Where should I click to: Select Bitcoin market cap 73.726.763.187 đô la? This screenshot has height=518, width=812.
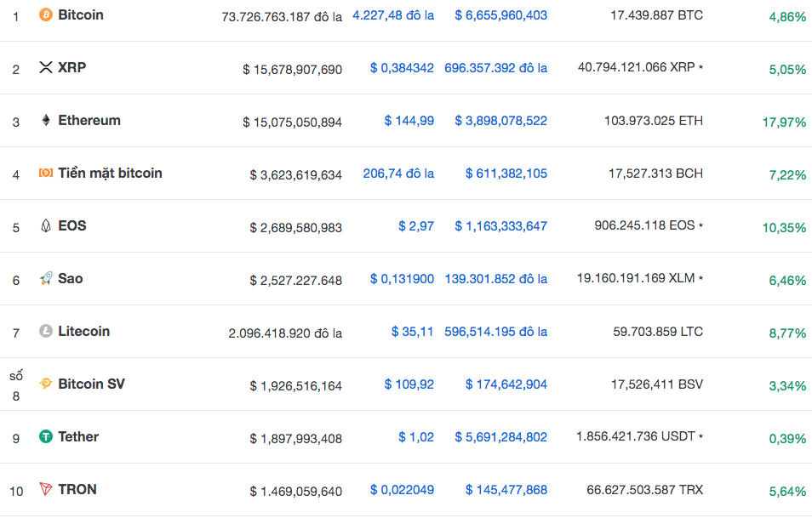click(282, 17)
